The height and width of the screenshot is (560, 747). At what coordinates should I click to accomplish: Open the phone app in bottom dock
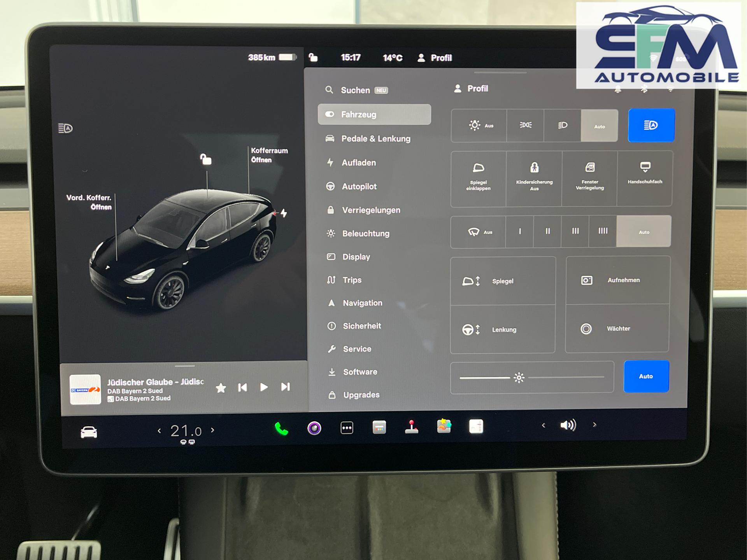[x=281, y=429]
